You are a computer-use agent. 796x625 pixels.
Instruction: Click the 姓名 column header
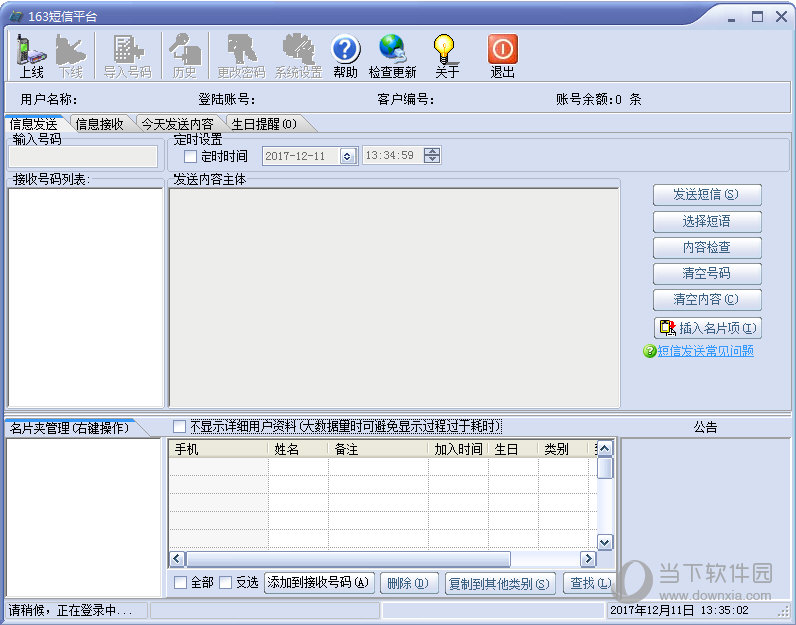pos(298,449)
